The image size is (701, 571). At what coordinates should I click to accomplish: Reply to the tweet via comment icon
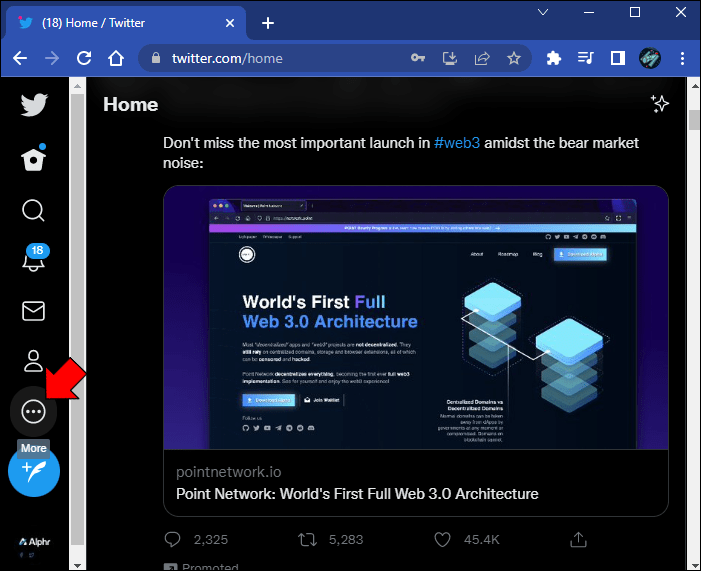(172, 539)
